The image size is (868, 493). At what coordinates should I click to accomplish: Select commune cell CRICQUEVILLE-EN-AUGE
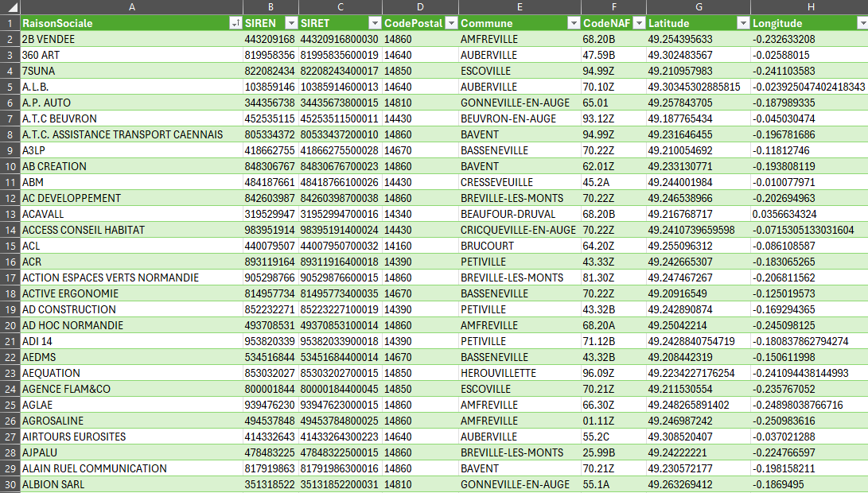[520, 230]
